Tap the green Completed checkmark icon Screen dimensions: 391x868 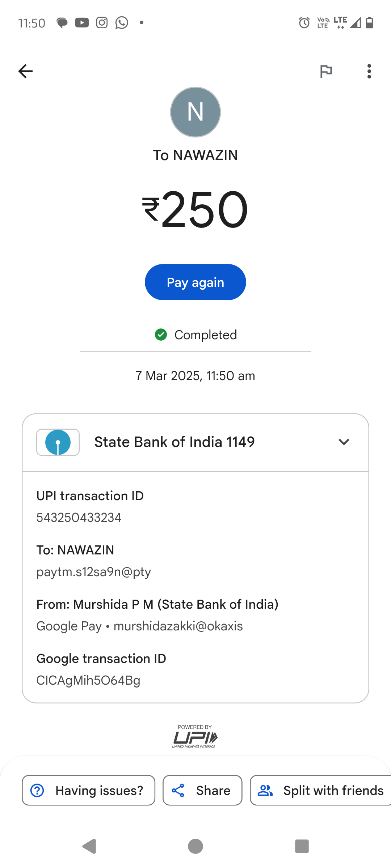tap(161, 335)
